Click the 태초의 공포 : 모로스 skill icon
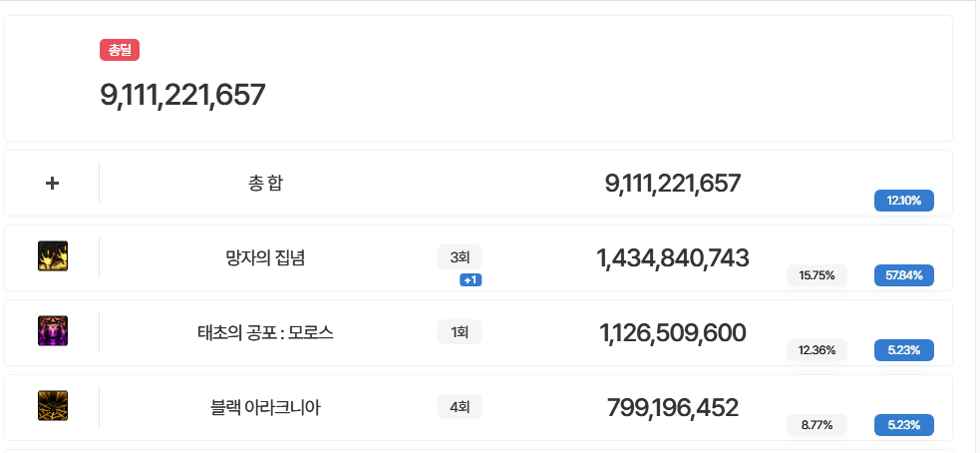Screen dimensions: 980x453 tap(53, 331)
